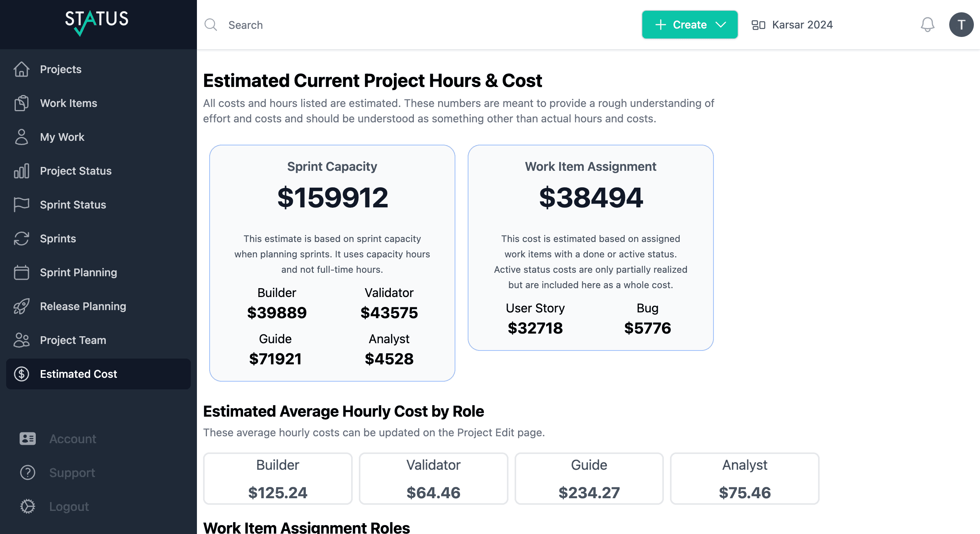This screenshot has height=534, width=980.
Task: Expand the Create dropdown chevron
Action: (721, 25)
